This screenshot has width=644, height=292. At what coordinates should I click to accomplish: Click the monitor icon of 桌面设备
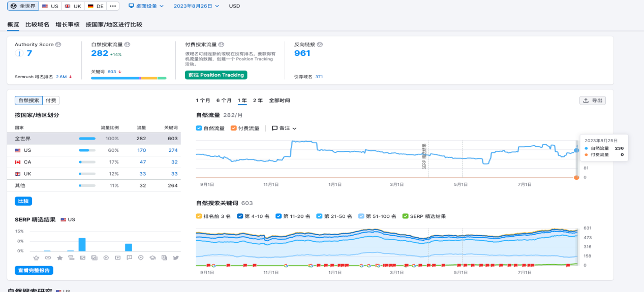tap(131, 6)
